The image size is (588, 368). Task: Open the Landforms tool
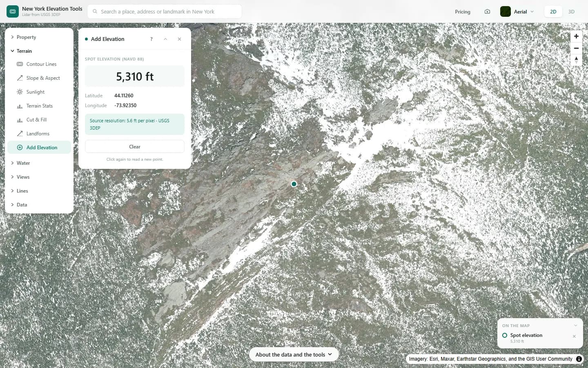(39, 134)
